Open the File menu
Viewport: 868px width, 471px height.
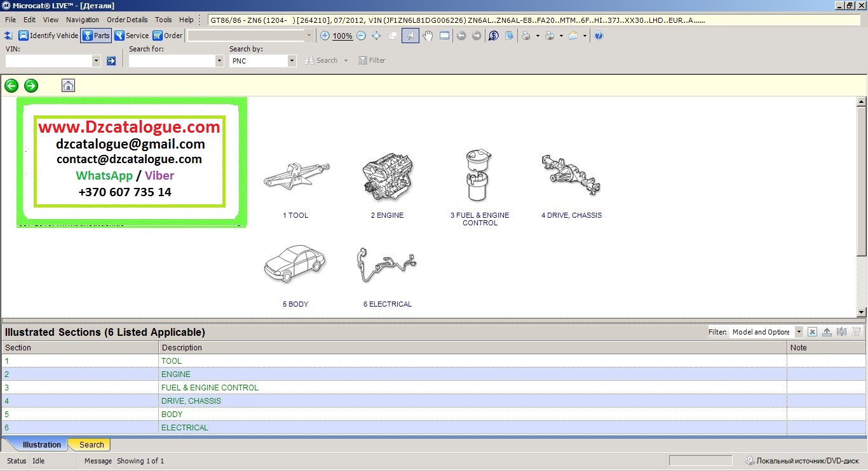coord(11,20)
